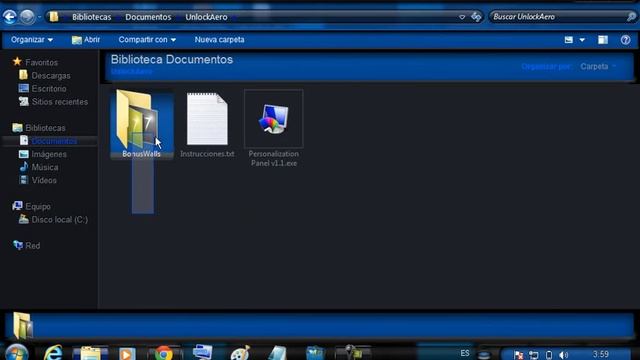Open the Action Center flag tray icon
The image size is (640, 360).
pyautogui.click(x=518, y=355)
